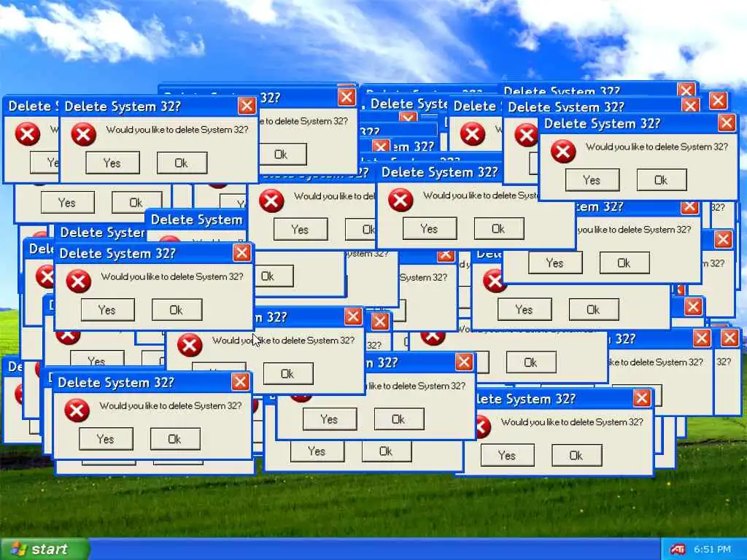
Task: Close dialog reading 'ke to delete System 32?'
Action: (x=702, y=338)
